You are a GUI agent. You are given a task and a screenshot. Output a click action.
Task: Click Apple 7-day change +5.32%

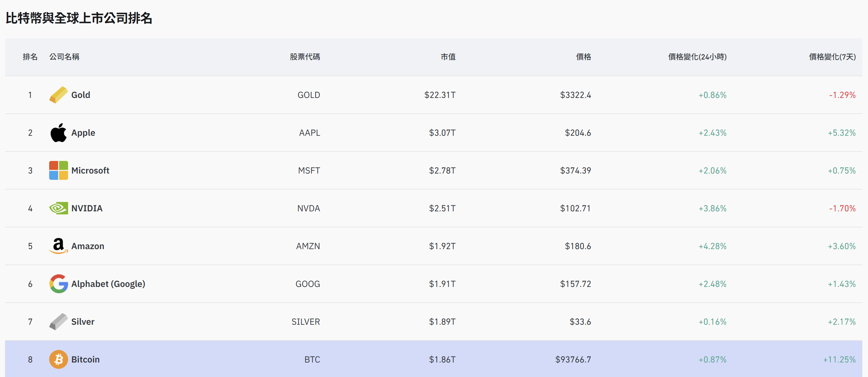pos(842,133)
